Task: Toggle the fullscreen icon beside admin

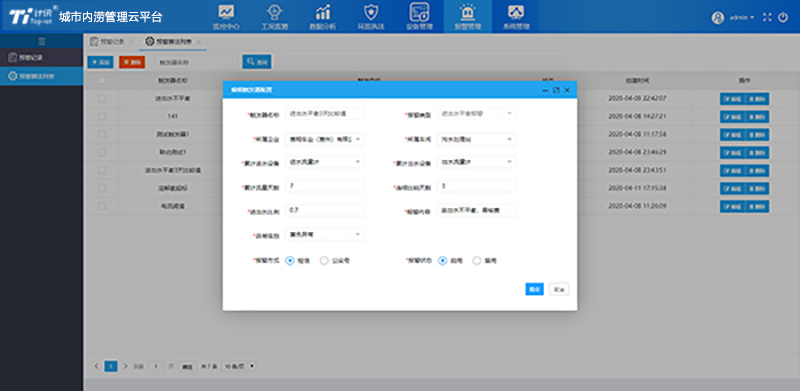Action: (x=767, y=17)
